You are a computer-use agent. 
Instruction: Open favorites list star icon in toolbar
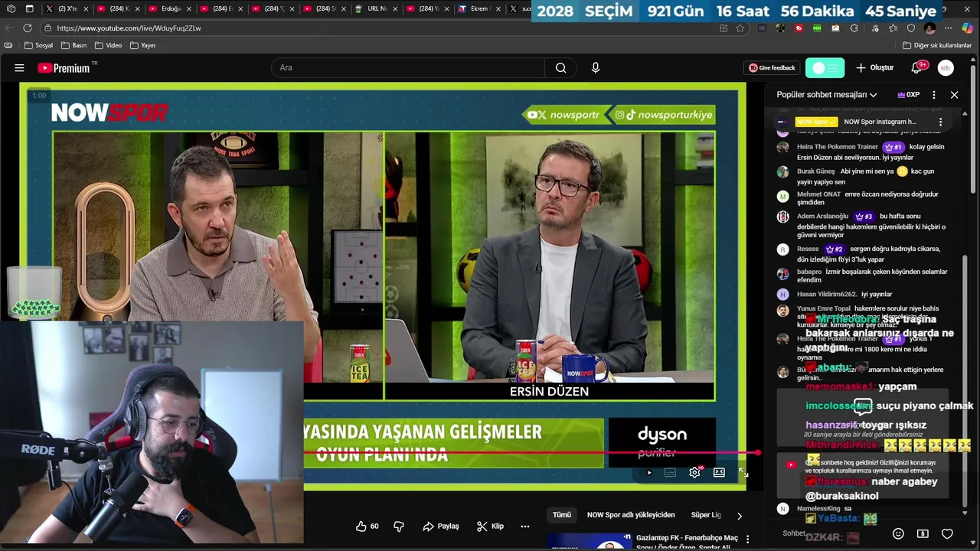(893, 28)
